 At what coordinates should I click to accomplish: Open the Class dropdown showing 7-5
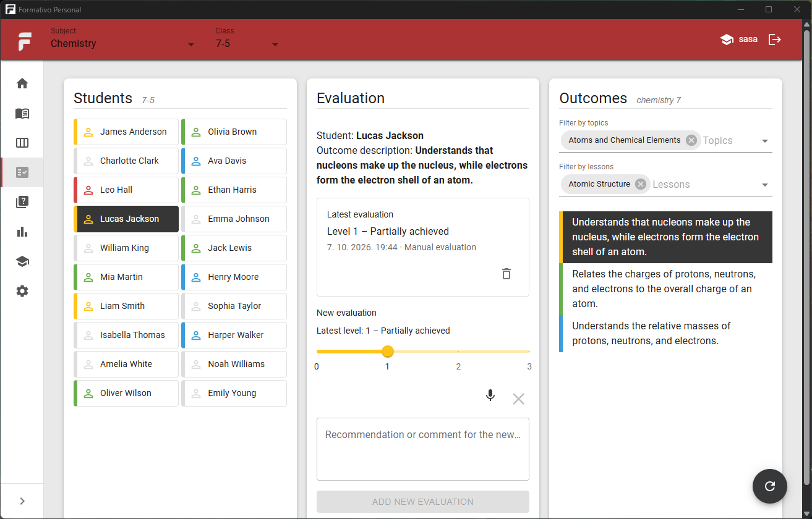[x=247, y=44]
